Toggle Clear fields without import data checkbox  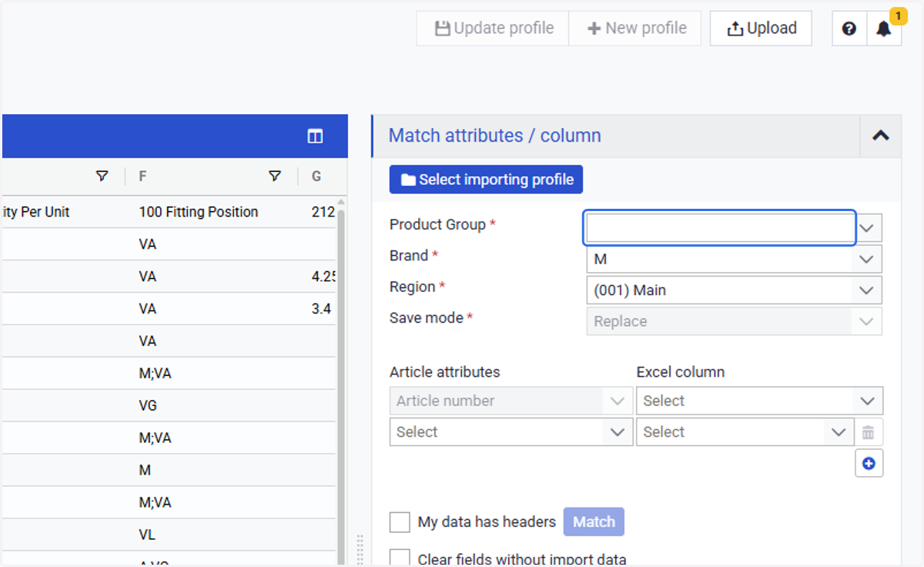(x=400, y=559)
